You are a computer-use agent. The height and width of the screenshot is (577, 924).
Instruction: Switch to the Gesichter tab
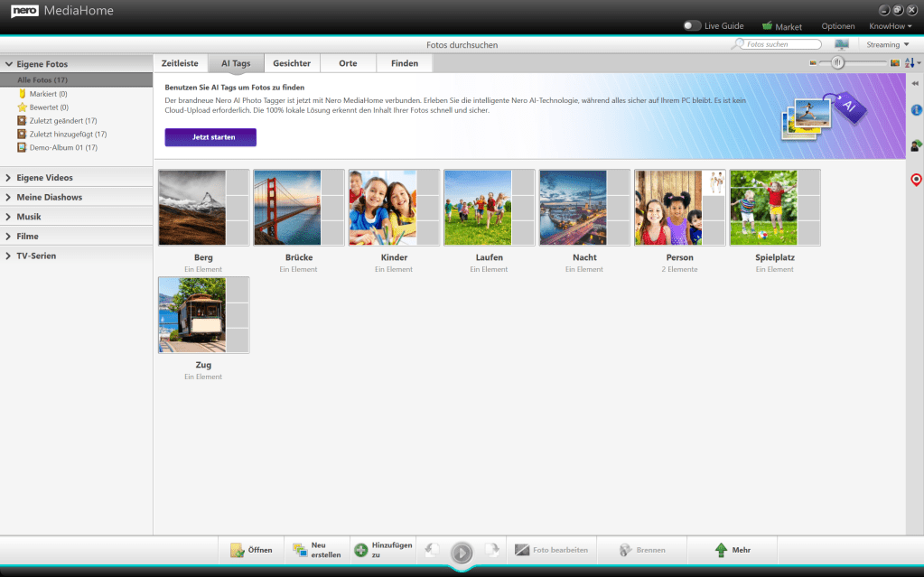point(292,63)
